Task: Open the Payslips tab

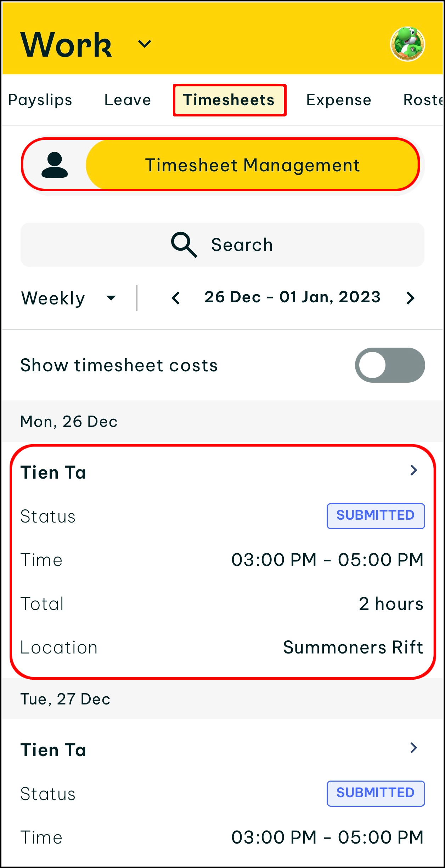Action: (40, 100)
